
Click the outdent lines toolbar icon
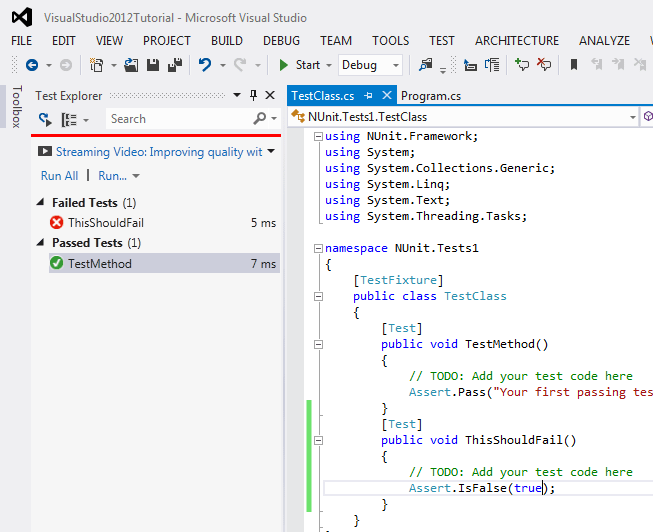[x=470, y=65]
